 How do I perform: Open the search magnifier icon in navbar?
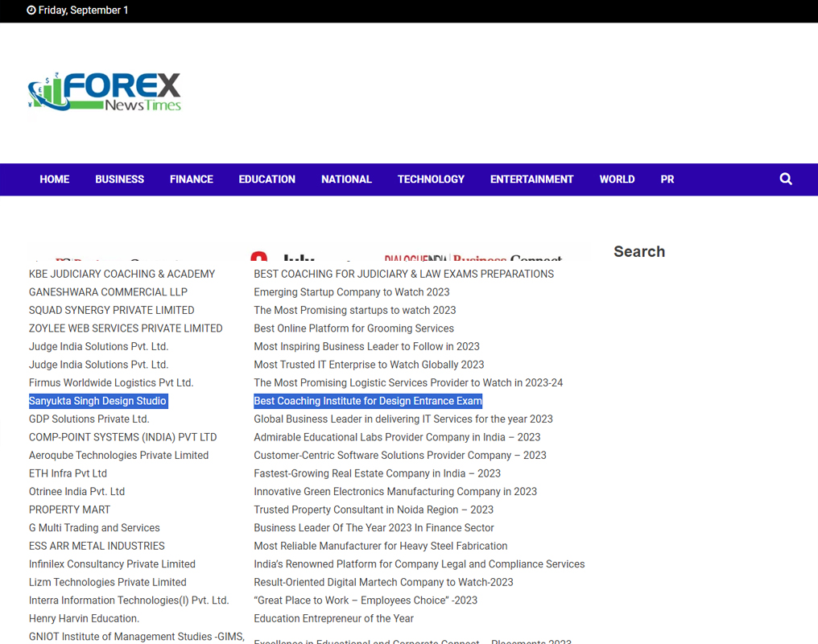[786, 180]
